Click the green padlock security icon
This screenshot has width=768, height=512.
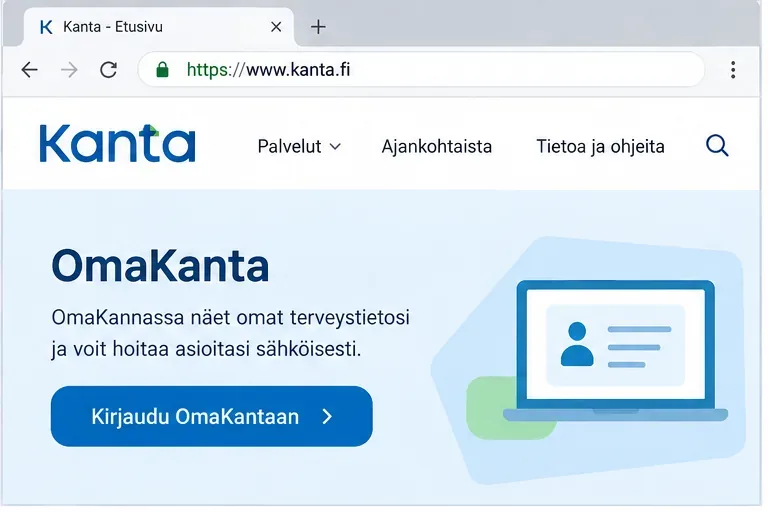pyautogui.click(x=162, y=70)
